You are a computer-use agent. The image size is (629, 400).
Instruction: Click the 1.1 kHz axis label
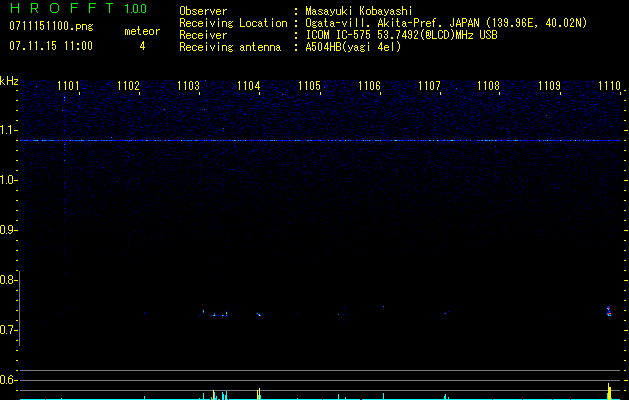pyautogui.click(x=9, y=130)
